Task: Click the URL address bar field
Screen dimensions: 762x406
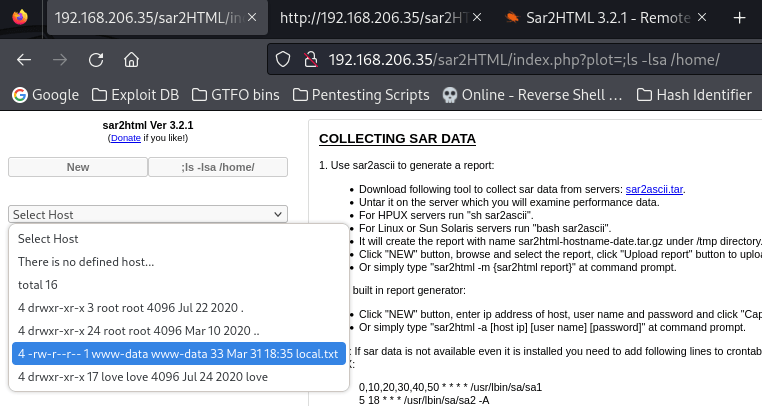Action: (x=530, y=59)
